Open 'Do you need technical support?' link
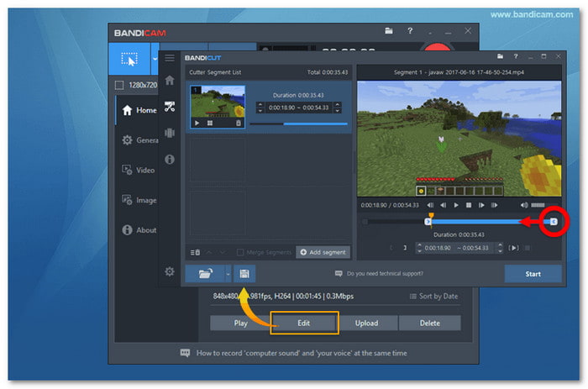The height and width of the screenshot is (389, 588). (x=379, y=273)
